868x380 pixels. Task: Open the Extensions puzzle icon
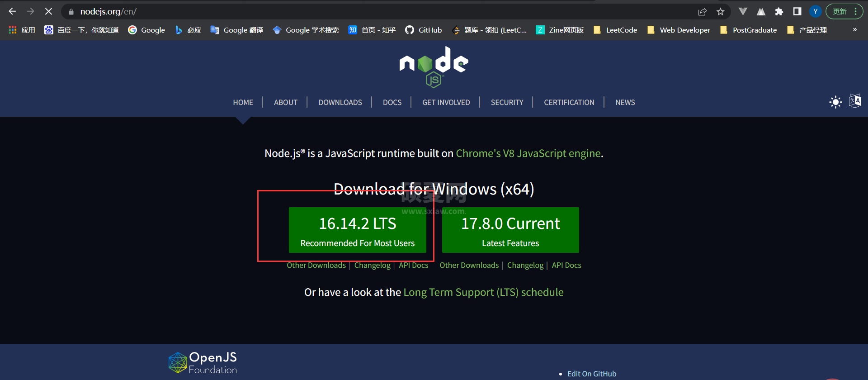pyautogui.click(x=779, y=12)
